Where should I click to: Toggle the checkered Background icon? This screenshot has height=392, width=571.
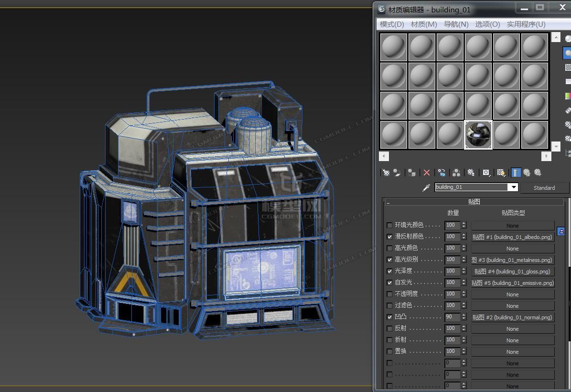(567, 67)
